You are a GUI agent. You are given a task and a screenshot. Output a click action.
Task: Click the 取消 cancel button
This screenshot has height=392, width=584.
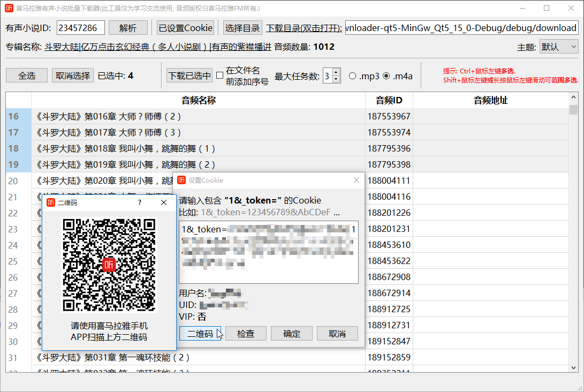point(337,334)
